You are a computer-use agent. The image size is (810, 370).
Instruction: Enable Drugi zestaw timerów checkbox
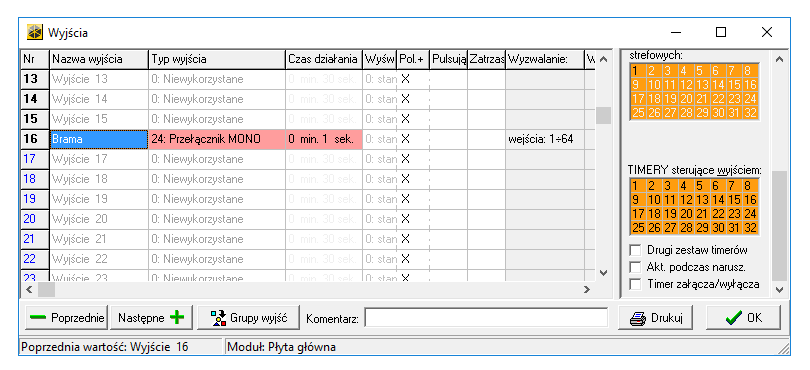tap(635, 251)
